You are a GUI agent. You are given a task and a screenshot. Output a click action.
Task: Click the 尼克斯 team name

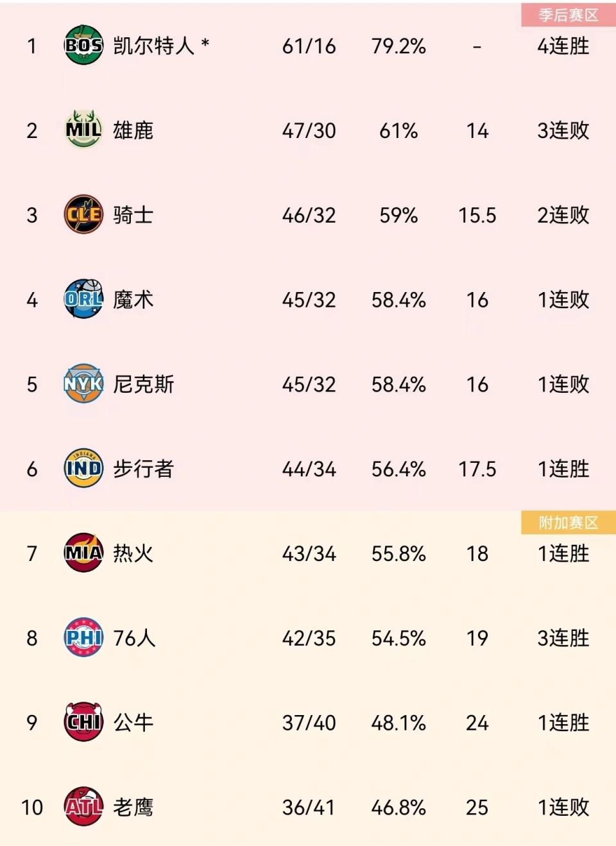[x=144, y=384]
